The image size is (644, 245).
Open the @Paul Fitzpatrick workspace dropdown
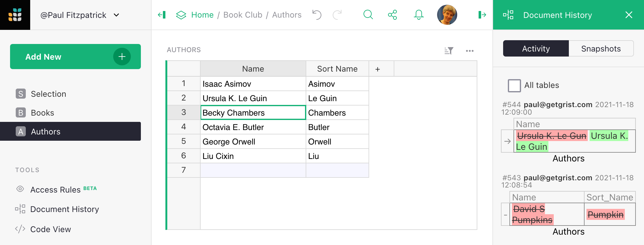click(80, 15)
